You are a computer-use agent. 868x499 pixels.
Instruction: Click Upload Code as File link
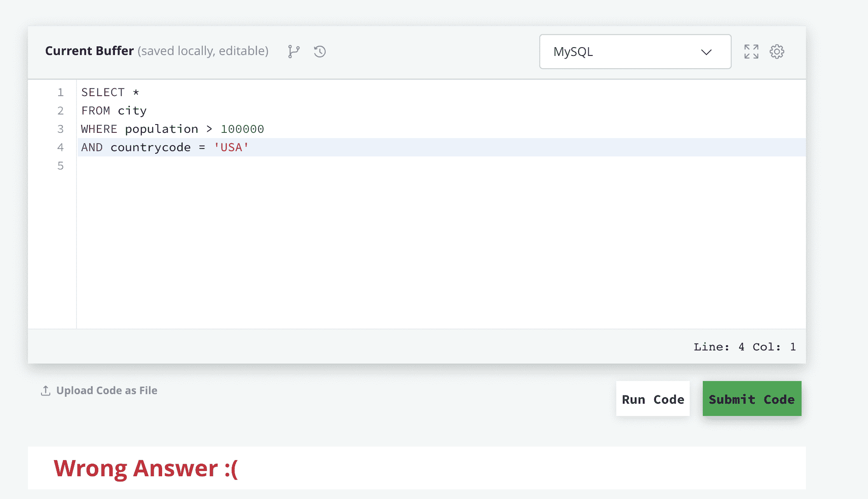107,391
